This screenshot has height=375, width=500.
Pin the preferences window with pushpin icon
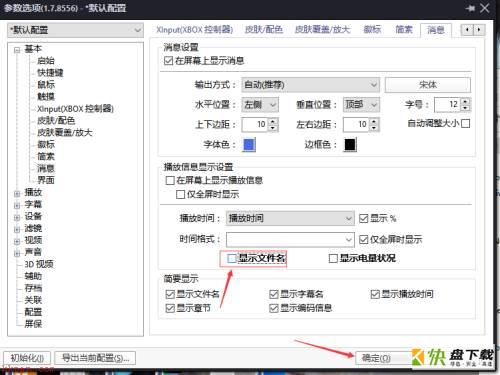(x=470, y=8)
